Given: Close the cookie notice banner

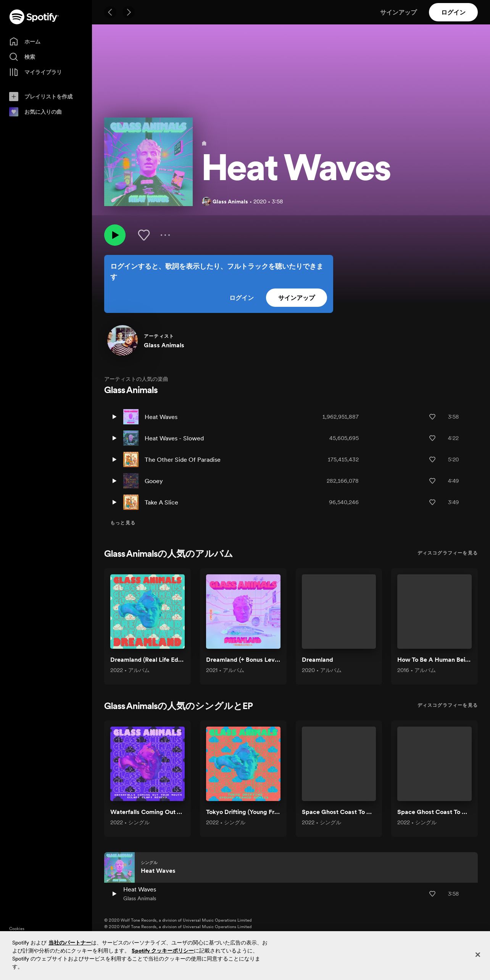Looking at the screenshot, I should pos(477,955).
